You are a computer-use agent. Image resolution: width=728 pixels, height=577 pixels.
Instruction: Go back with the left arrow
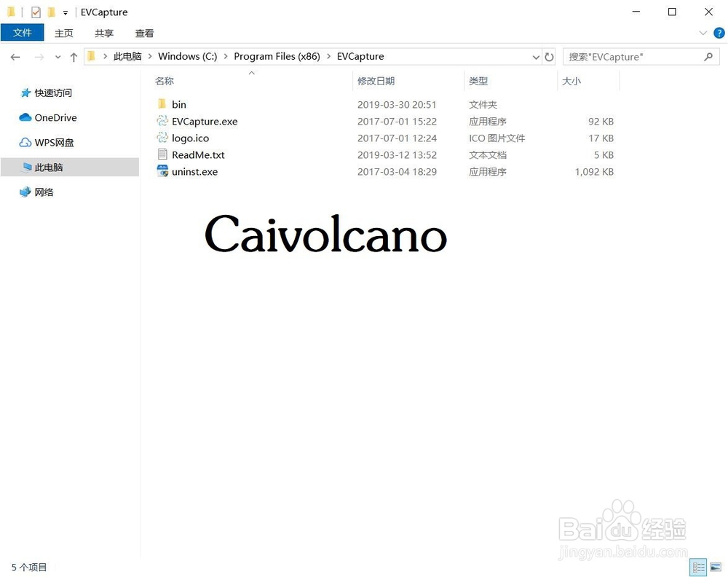(15, 57)
